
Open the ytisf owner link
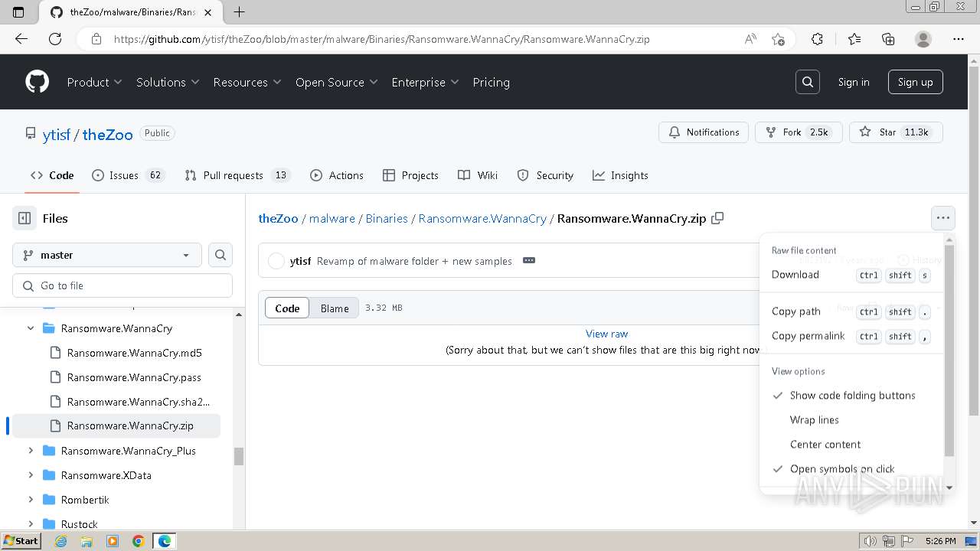(x=57, y=135)
